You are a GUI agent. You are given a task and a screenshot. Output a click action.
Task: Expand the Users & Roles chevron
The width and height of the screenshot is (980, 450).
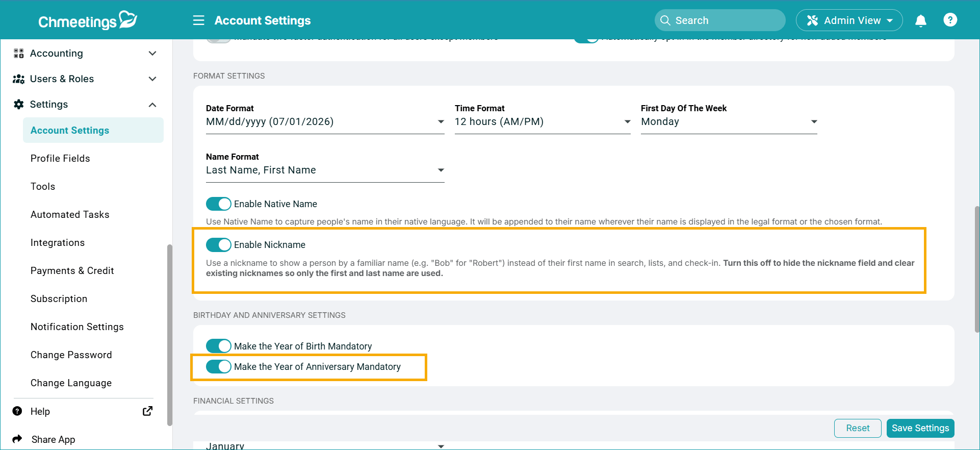(152, 79)
